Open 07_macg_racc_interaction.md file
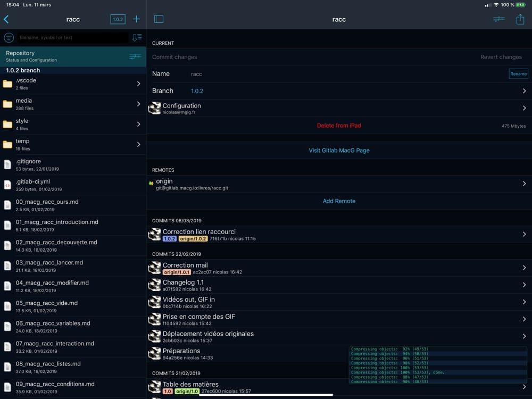The height and width of the screenshot is (399, 532). pos(73,347)
